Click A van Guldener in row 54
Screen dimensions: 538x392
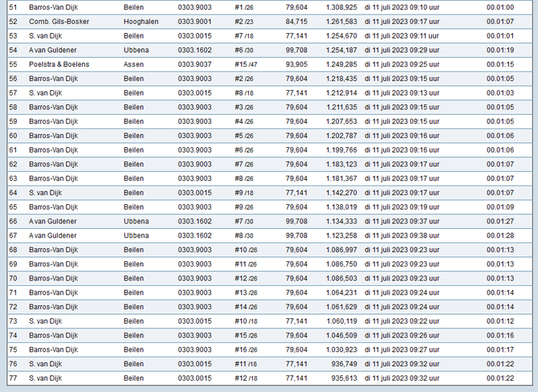pos(52,50)
